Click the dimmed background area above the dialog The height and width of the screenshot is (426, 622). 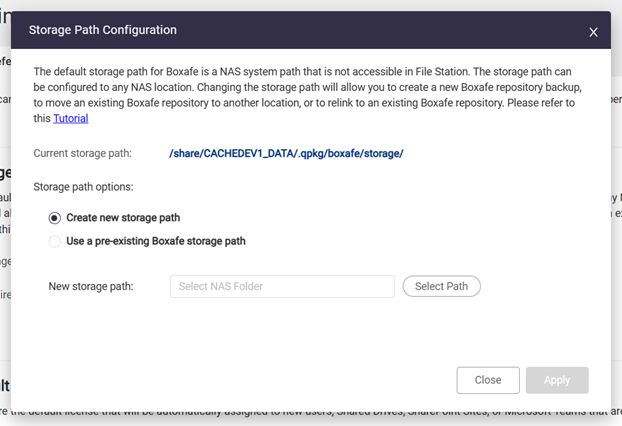click(x=300, y=5)
